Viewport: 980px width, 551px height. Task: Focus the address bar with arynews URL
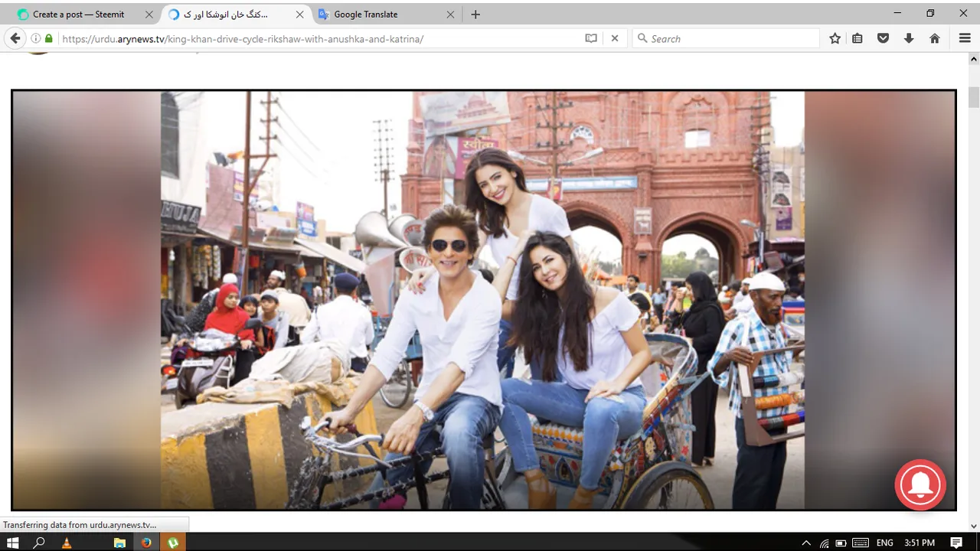322,38
